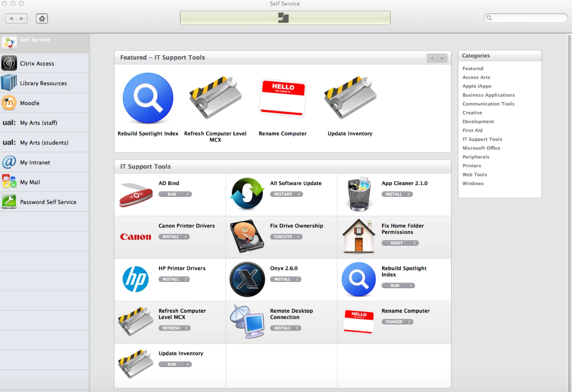Click Remote Desktop Connection satellite icon

[247, 321]
